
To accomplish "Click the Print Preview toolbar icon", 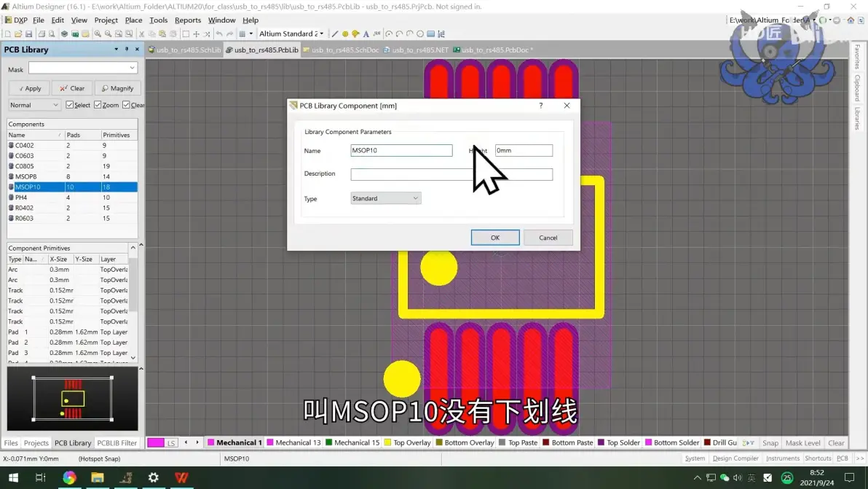I will pyautogui.click(x=52, y=34).
